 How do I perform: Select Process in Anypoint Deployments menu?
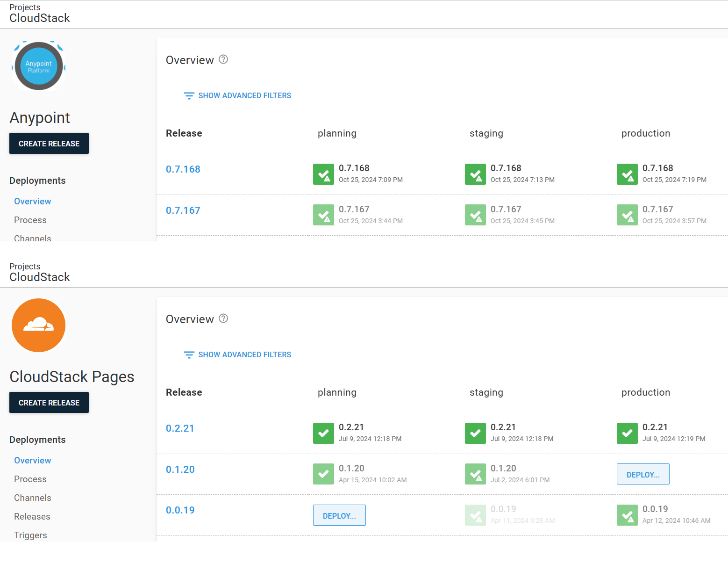tap(30, 220)
